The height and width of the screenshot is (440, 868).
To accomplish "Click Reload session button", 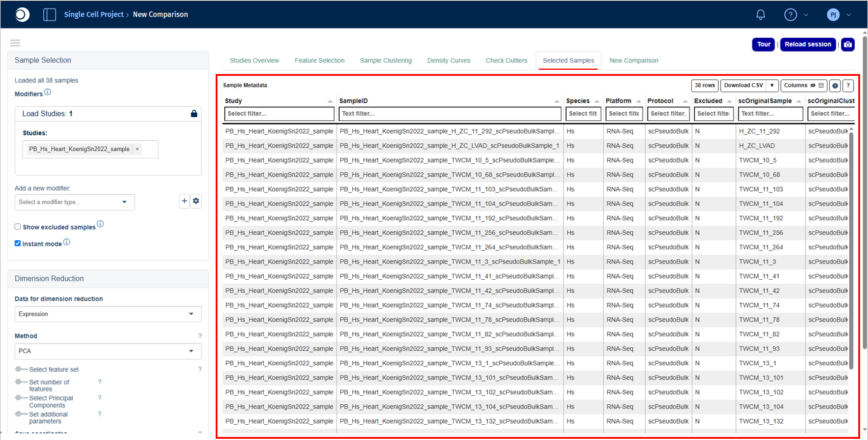I will [808, 44].
